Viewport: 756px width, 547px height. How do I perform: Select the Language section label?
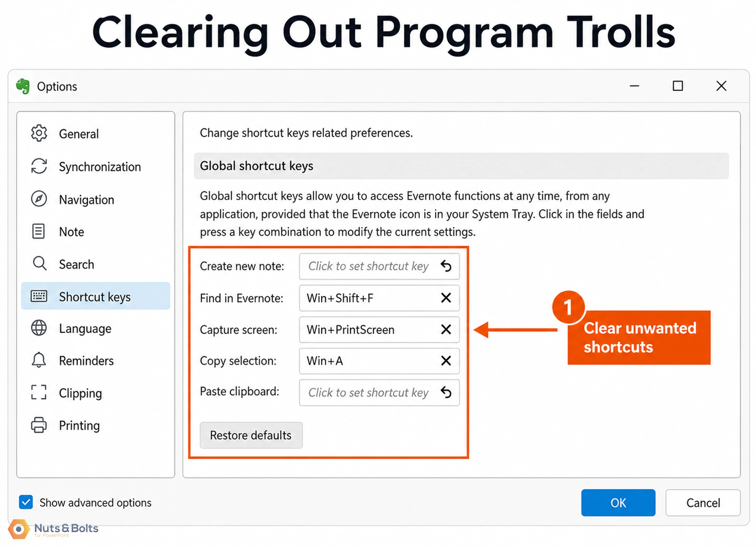coord(85,329)
